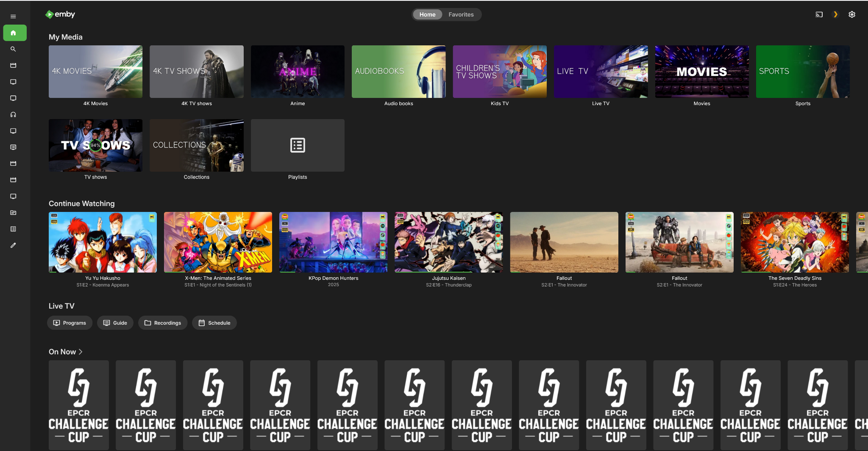
Task: Select the Home tab at the top
Action: click(x=427, y=14)
